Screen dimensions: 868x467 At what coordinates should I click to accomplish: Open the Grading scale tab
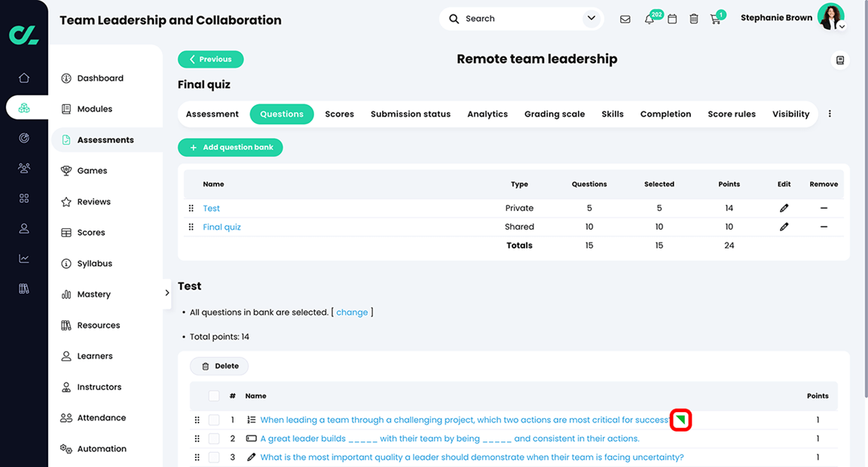point(555,114)
